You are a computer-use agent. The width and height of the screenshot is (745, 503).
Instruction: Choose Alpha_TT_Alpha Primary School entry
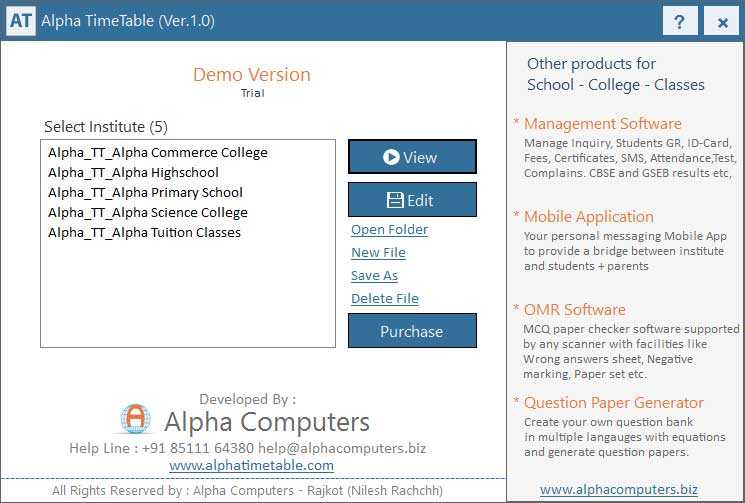(145, 193)
